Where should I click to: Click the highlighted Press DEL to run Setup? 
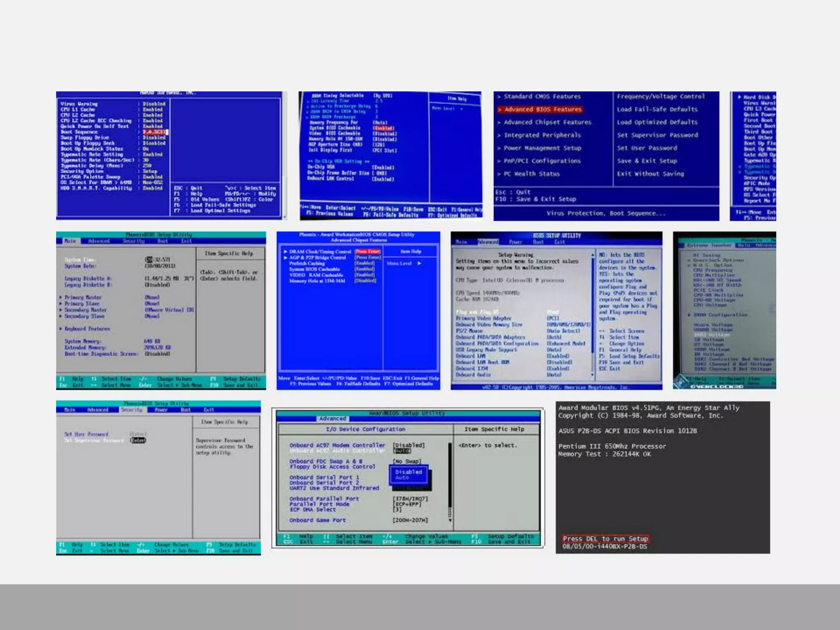click(605, 539)
